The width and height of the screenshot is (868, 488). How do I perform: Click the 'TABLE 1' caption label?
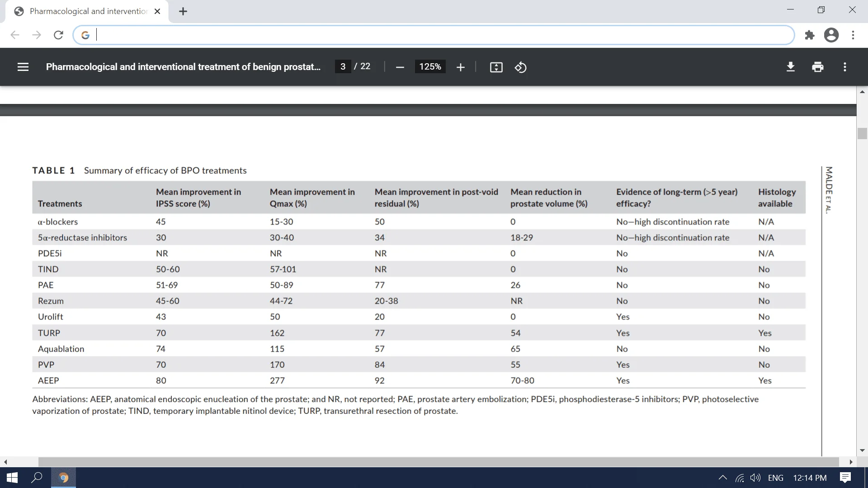point(53,170)
